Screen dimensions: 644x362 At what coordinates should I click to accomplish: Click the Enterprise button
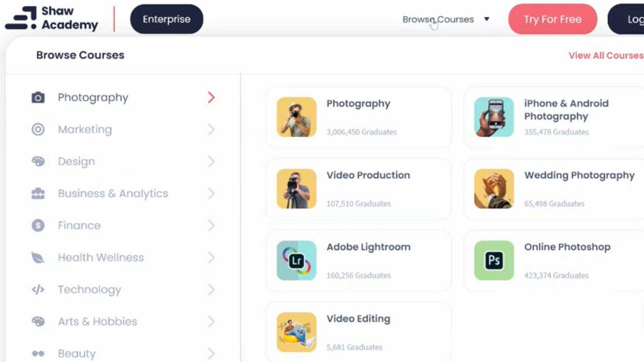pyautogui.click(x=166, y=19)
